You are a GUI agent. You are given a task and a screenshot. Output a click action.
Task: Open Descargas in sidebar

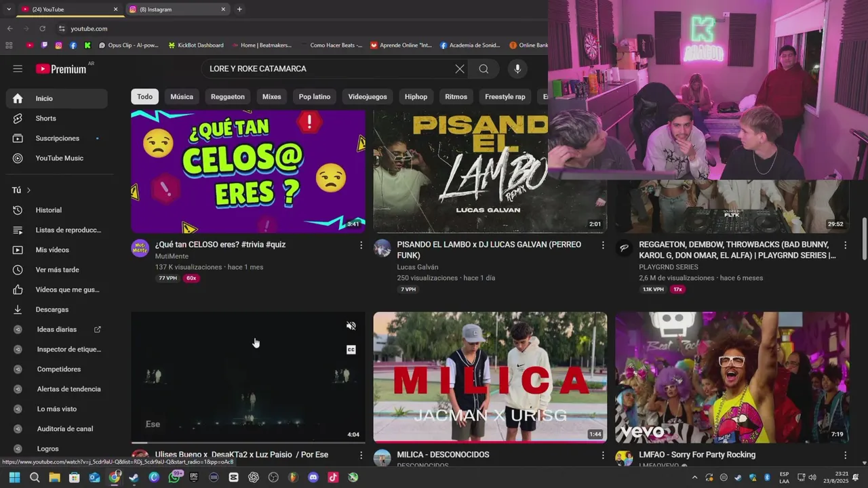pos(57,310)
